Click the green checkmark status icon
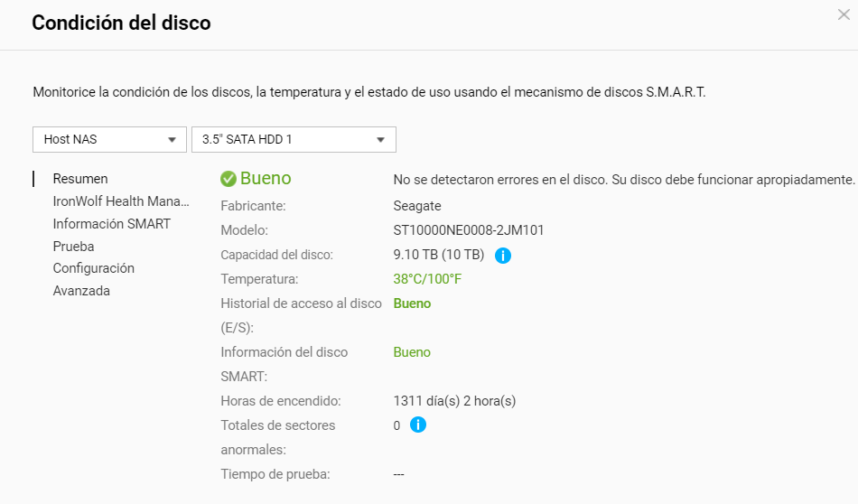Viewport: 858px width, 504px height. pos(228,179)
